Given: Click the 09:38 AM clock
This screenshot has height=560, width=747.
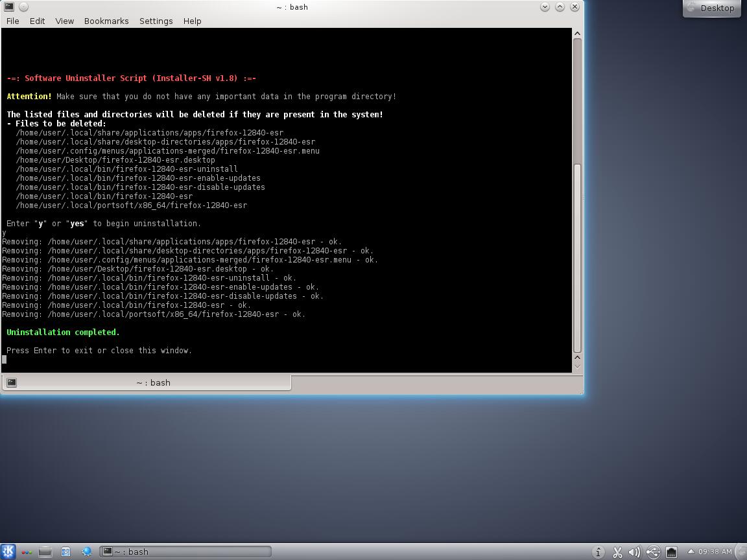Looking at the screenshot, I should 715,552.
